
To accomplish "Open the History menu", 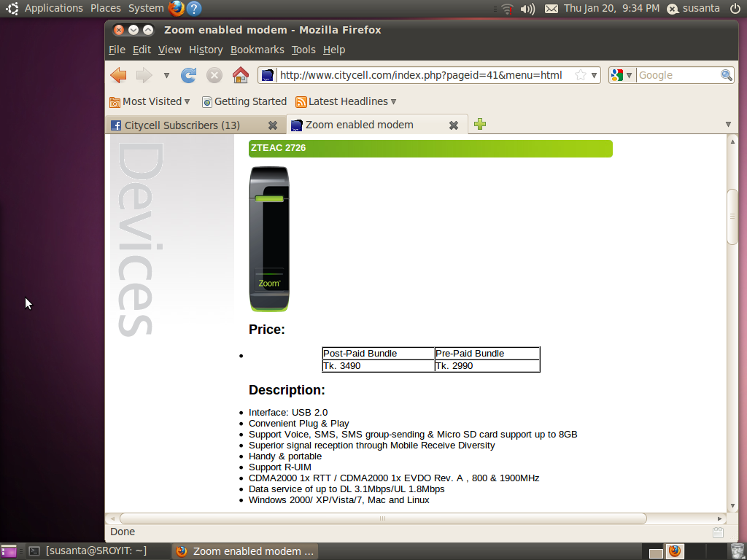I will click(x=206, y=50).
